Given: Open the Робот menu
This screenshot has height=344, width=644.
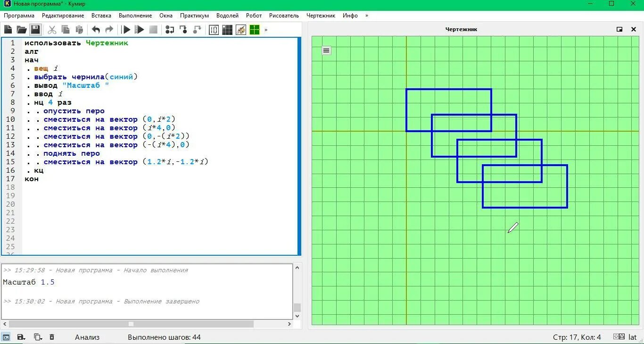Looking at the screenshot, I should [254, 16].
